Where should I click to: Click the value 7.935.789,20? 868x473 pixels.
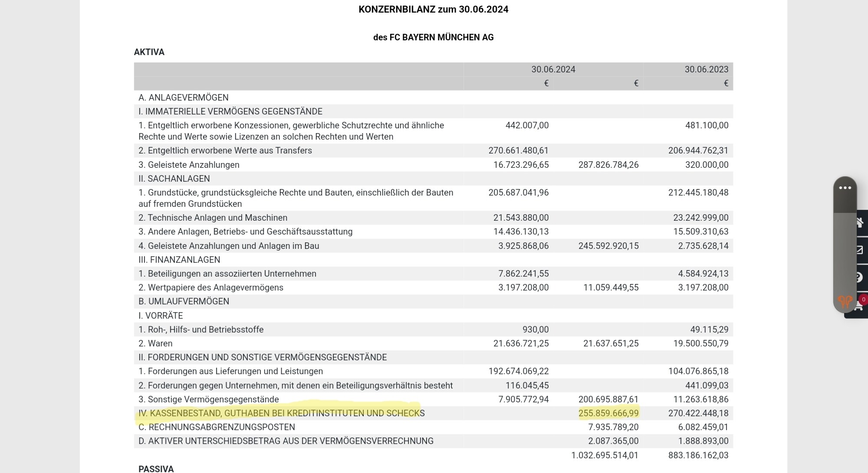click(613, 427)
